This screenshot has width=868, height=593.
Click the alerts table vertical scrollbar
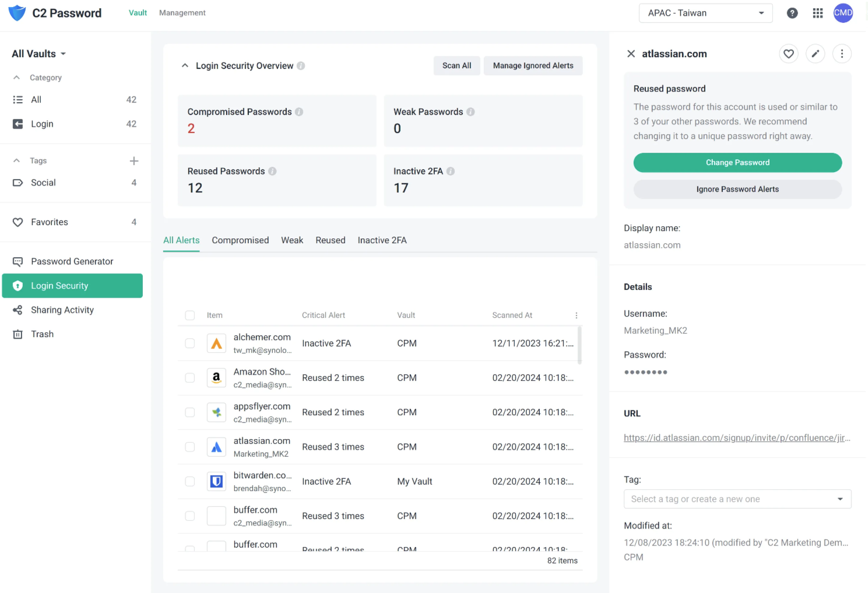pyautogui.click(x=579, y=345)
